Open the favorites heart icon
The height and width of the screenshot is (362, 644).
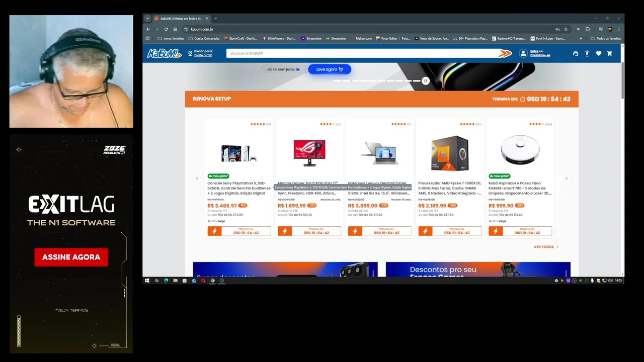[599, 53]
